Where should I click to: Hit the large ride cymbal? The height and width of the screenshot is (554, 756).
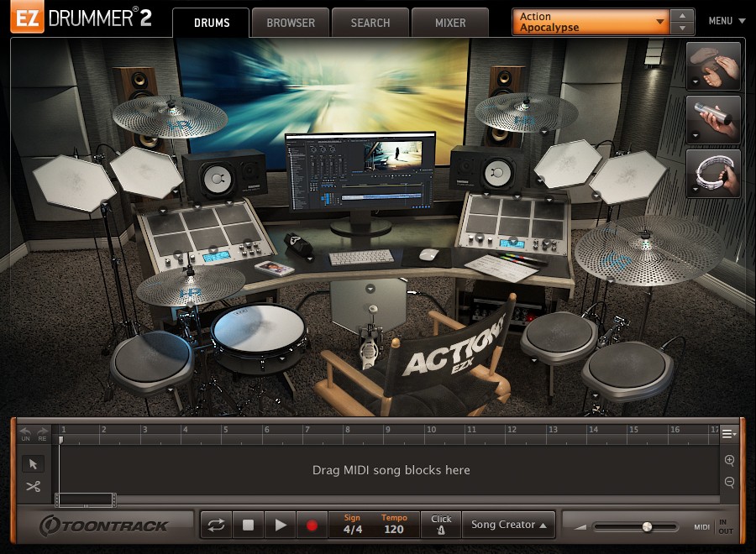coord(649,249)
